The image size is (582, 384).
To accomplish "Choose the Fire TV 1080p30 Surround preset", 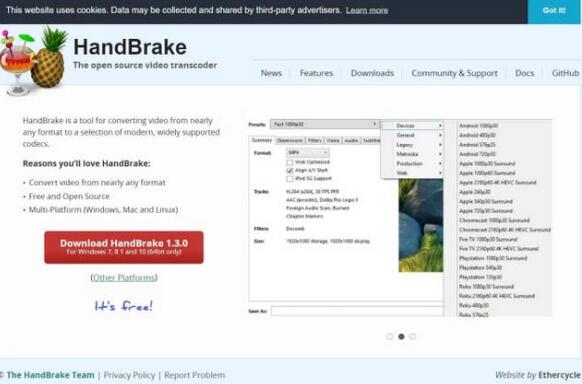I will (x=488, y=239).
